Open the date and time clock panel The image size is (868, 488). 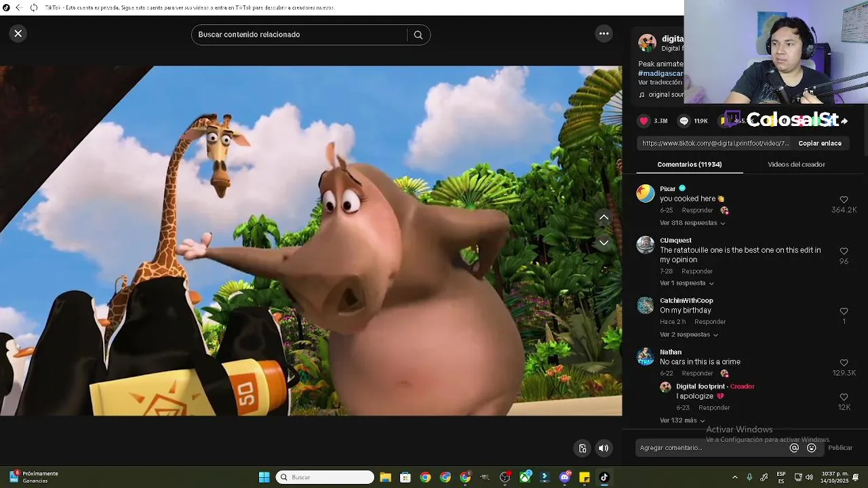pos(834,477)
